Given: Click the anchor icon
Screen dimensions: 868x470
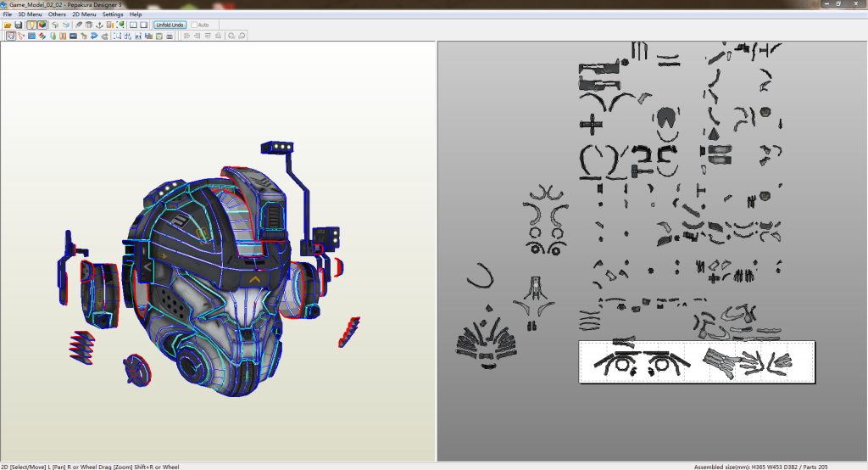Looking at the screenshot, I should coord(100,25).
